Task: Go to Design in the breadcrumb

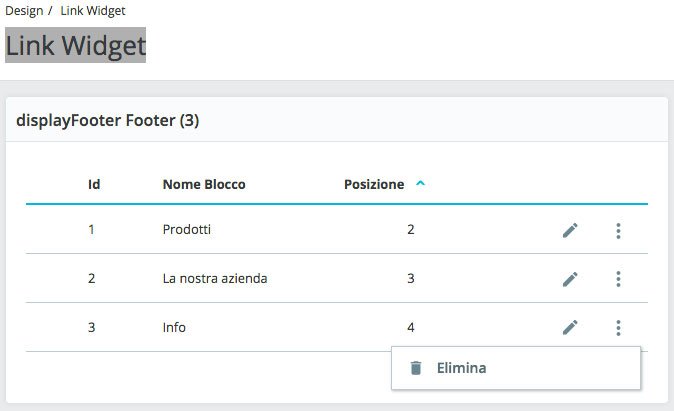Action: pos(24,11)
